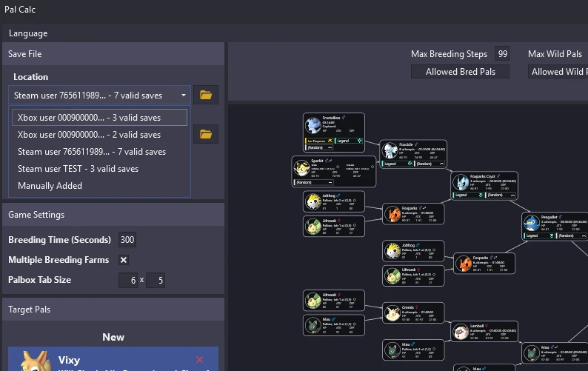The image size is (588, 371).
Task: Collapse the Game Settings section header
Action: pos(113,215)
